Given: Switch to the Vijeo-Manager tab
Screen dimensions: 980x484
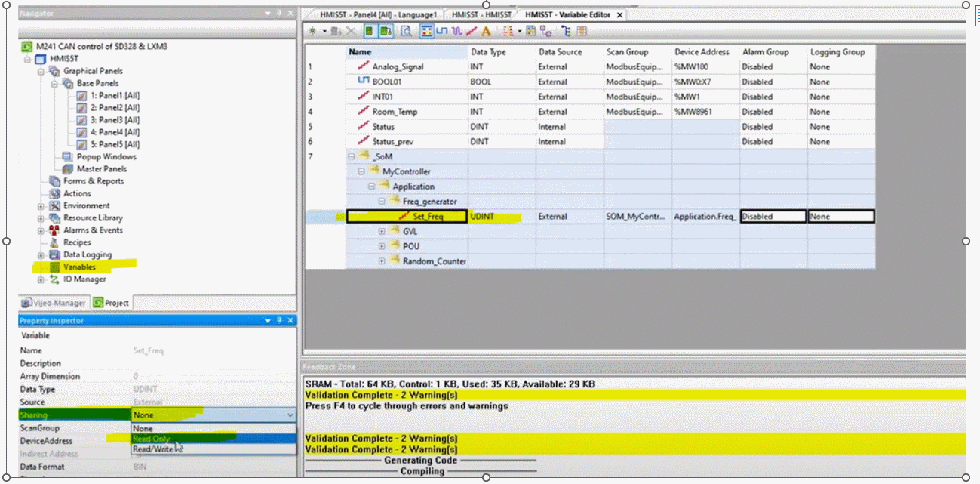Looking at the screenshot, I should tap(55, 303).
